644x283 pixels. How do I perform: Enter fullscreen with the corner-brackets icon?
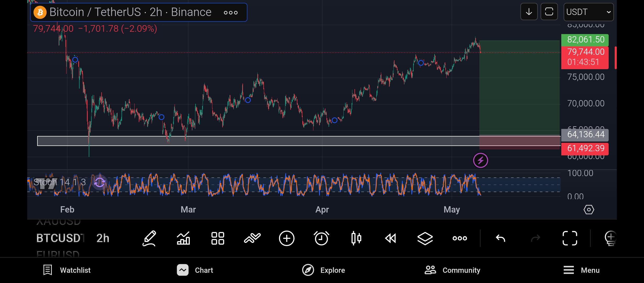570,238
